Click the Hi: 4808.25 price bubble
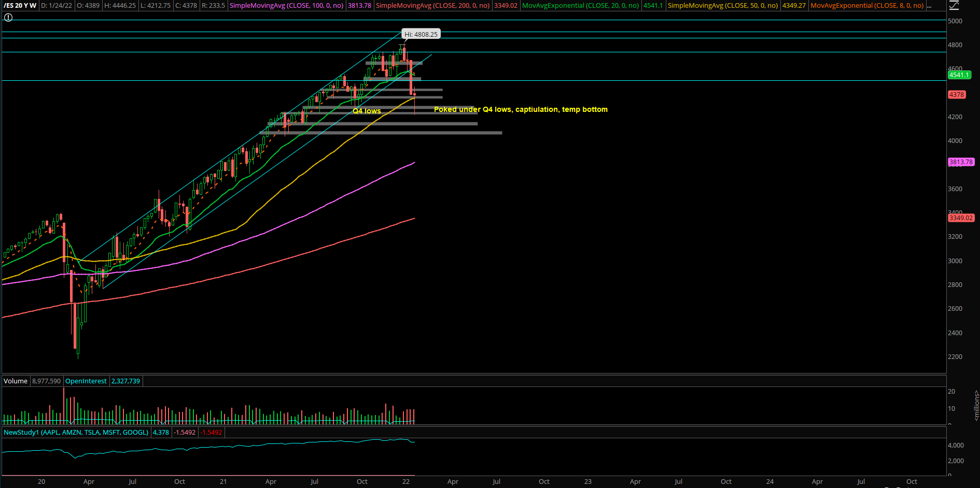Viewport: 980px width, 488px height. click(x=421, y=35)
